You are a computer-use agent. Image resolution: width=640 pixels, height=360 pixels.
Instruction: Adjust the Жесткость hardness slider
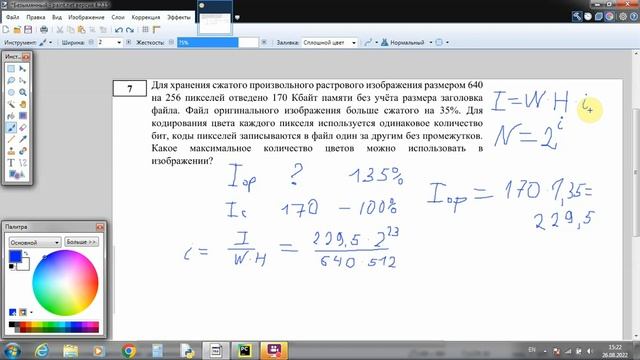[218, 42]
